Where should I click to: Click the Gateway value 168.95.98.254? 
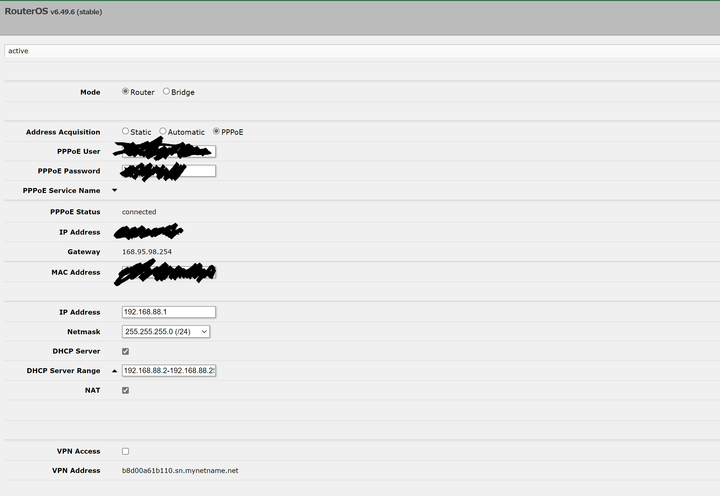click(x=146, y=252)
